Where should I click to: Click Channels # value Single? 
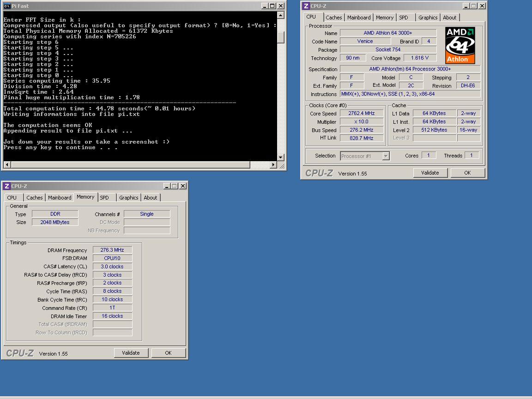coord(147,214)
